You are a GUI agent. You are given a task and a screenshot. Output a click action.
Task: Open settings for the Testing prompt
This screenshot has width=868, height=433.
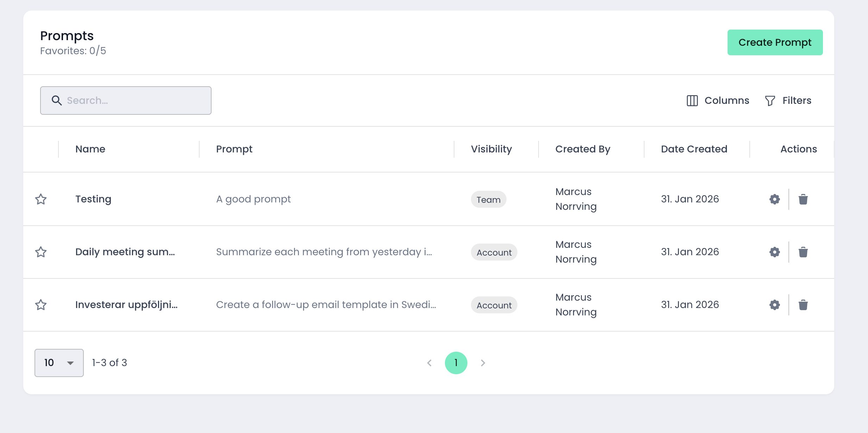tap(774, 199)
